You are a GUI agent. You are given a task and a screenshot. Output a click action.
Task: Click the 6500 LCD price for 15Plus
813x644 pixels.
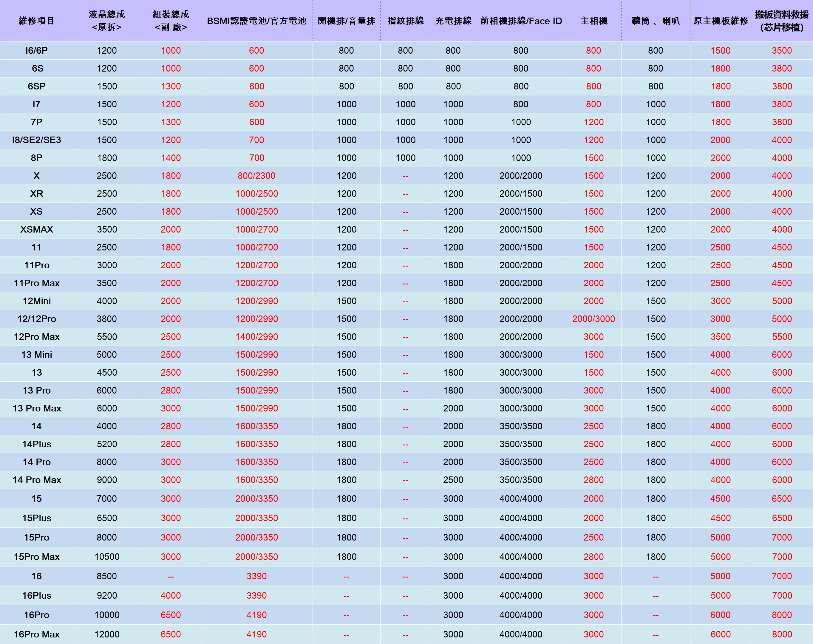pos(107,518)
